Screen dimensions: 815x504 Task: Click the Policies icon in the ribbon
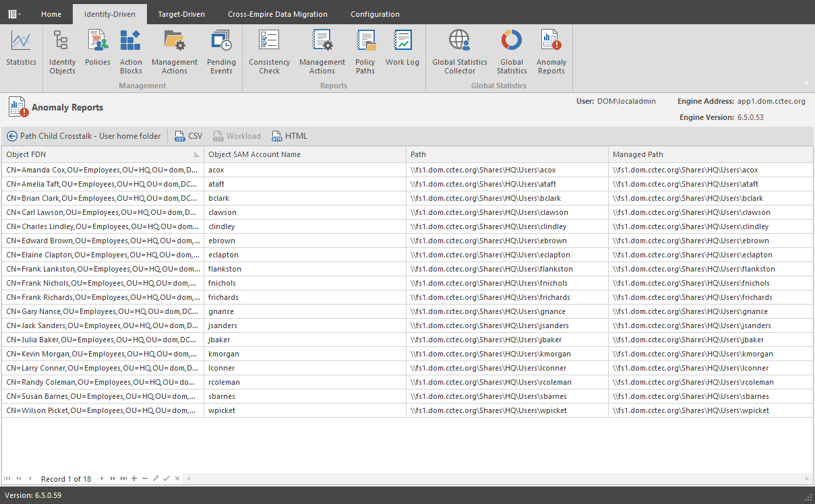click(98, 47)
